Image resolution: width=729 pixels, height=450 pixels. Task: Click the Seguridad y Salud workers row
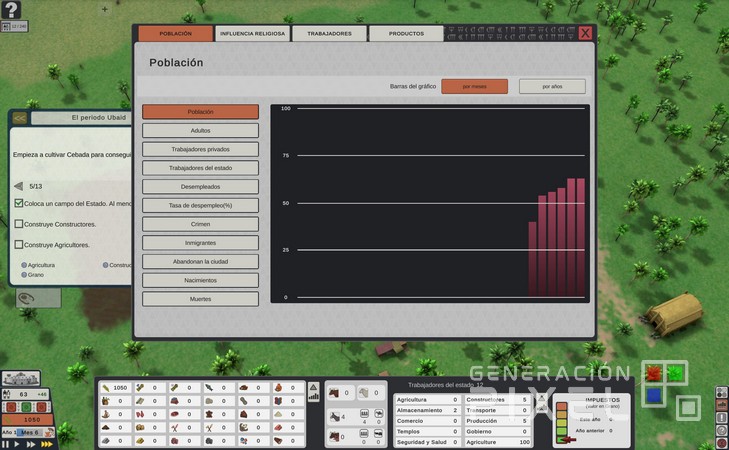click(x=427, y=442)
